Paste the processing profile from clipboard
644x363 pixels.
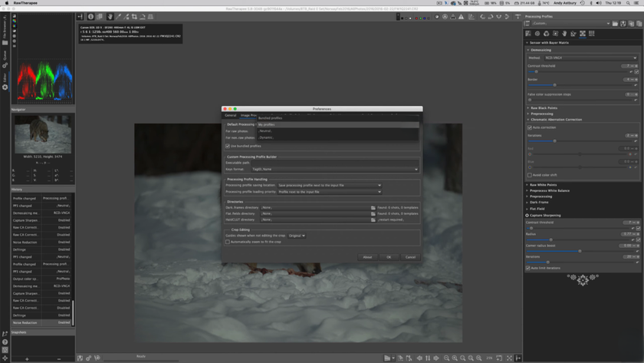point(639,24)
